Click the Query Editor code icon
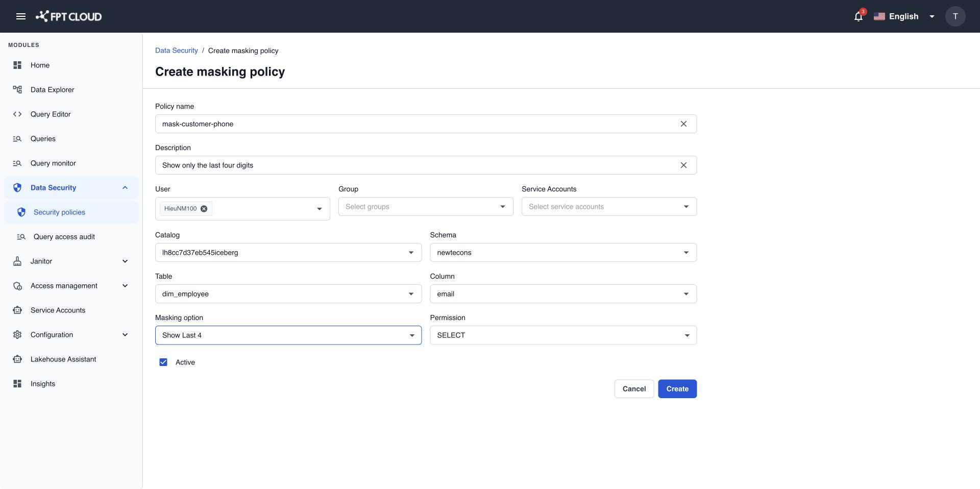 pyautogui.click(x=17, y=114)
